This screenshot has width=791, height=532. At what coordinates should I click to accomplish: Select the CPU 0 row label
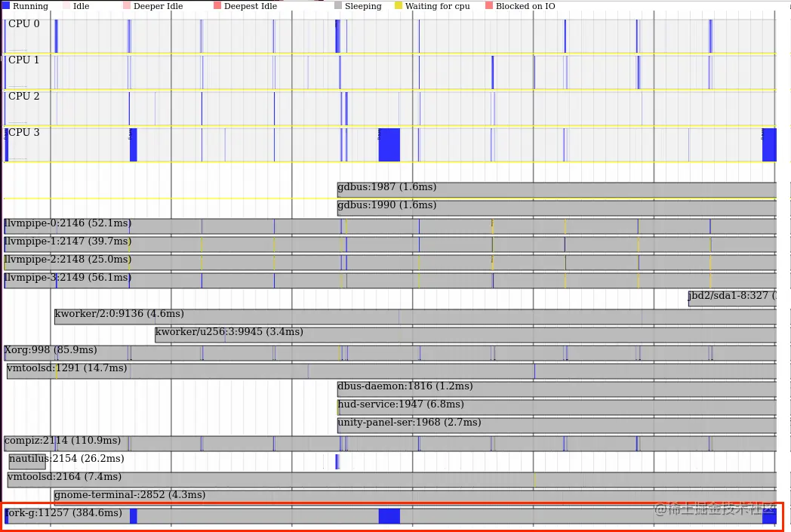click(x=23, y=23)
